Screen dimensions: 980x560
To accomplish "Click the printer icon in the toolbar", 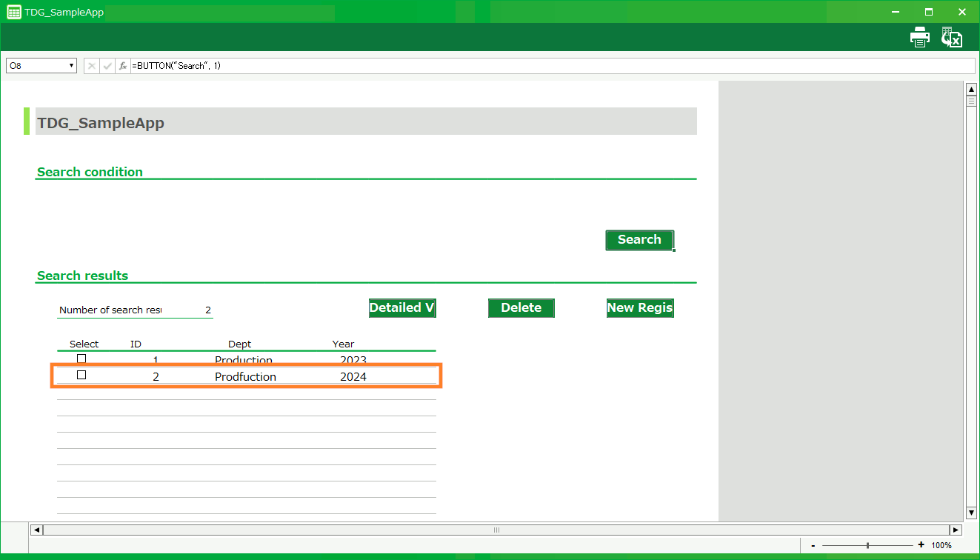I will pos(919,37).
